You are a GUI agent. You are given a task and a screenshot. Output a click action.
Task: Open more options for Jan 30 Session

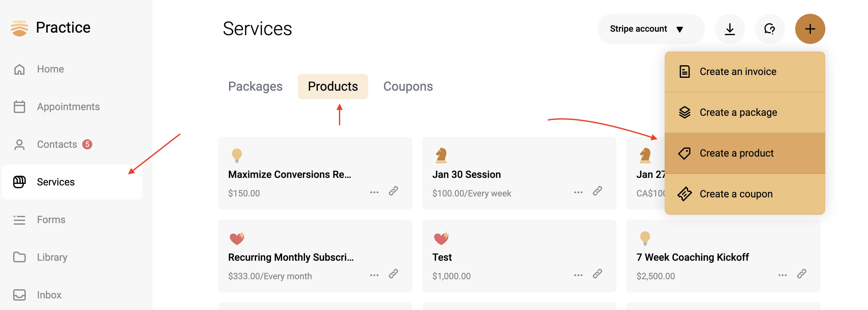coord(578,192)
